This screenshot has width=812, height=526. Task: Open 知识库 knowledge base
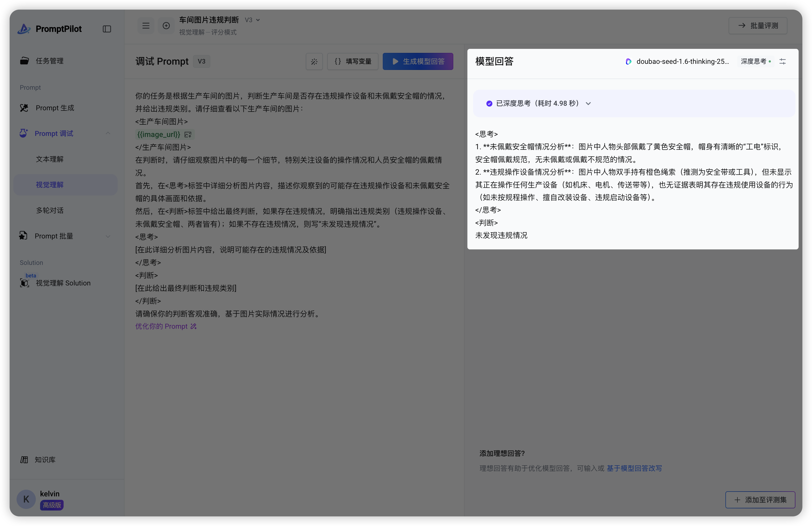tap(45, 460)
